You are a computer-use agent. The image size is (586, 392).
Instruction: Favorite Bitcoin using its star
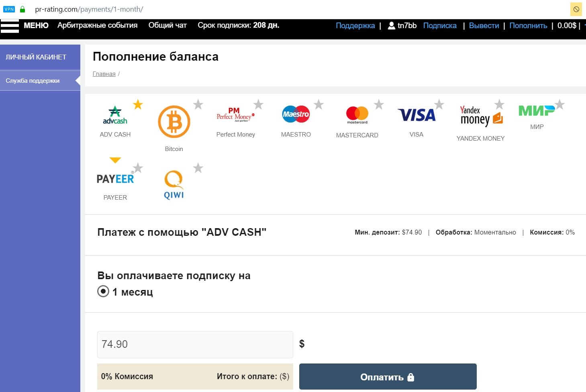198,104
